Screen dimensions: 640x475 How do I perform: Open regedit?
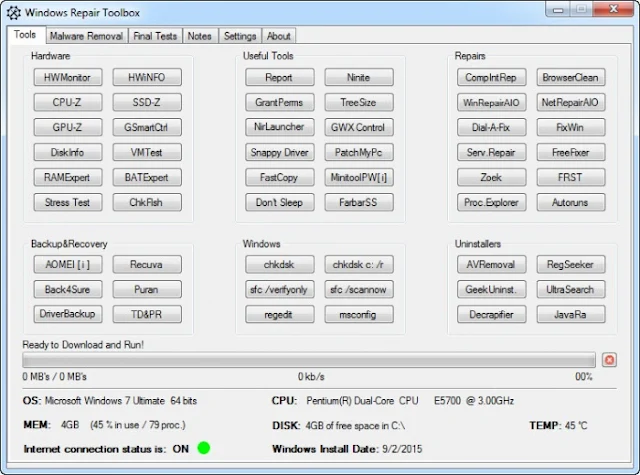(280, 314)
